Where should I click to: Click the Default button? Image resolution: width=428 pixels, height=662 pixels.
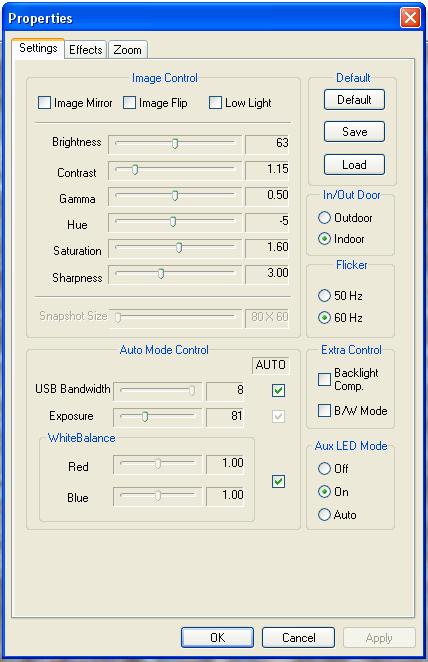coord(354,100)
